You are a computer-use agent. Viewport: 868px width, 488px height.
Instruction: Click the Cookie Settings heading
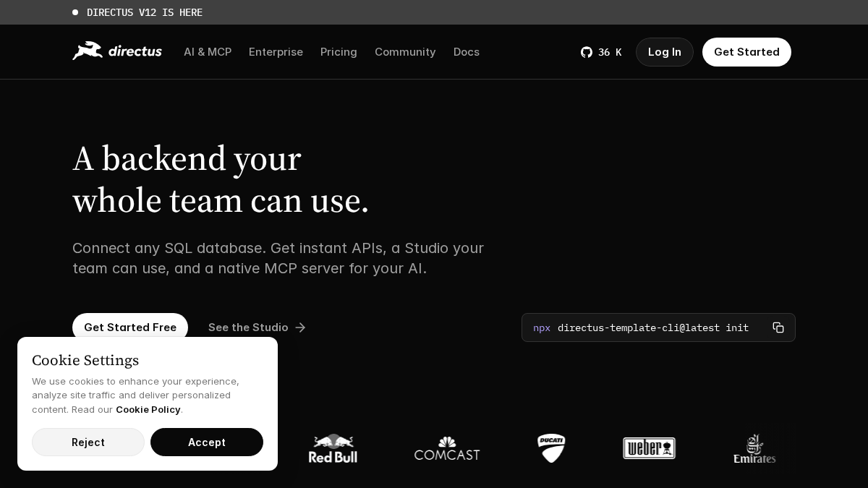tap(85, 360)
